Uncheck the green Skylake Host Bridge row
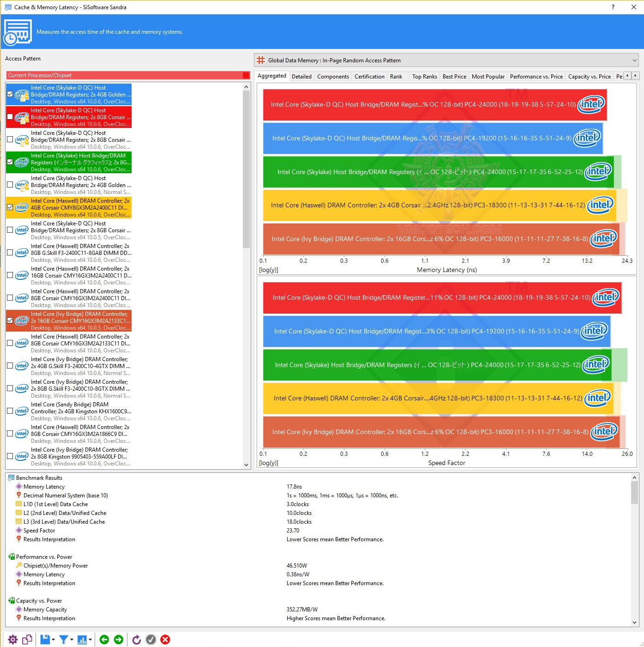 click(10, 162)
